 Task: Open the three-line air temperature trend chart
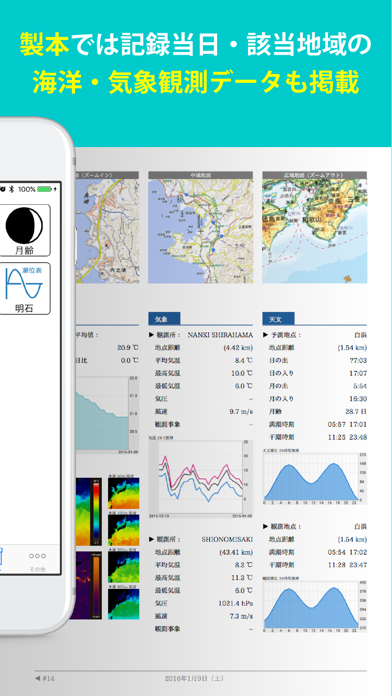(x=201, y=479)
